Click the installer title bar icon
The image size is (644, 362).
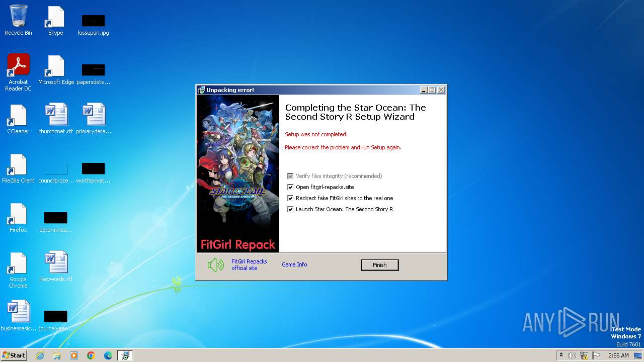pos(201,90)
